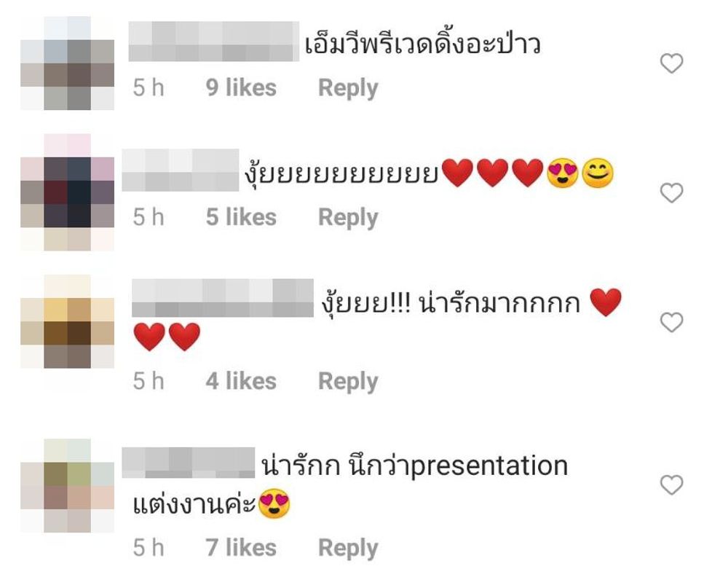Image resolution: width=728 pixels, height=585 pixels.
Task: View who gave 9 likes
Action: [x=241, y=88]
